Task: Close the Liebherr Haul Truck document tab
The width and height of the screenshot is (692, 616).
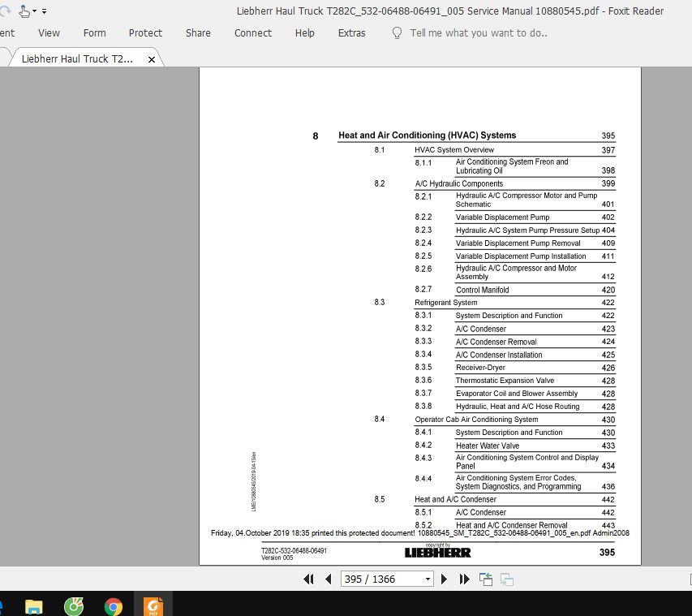Action: (152, 59)
